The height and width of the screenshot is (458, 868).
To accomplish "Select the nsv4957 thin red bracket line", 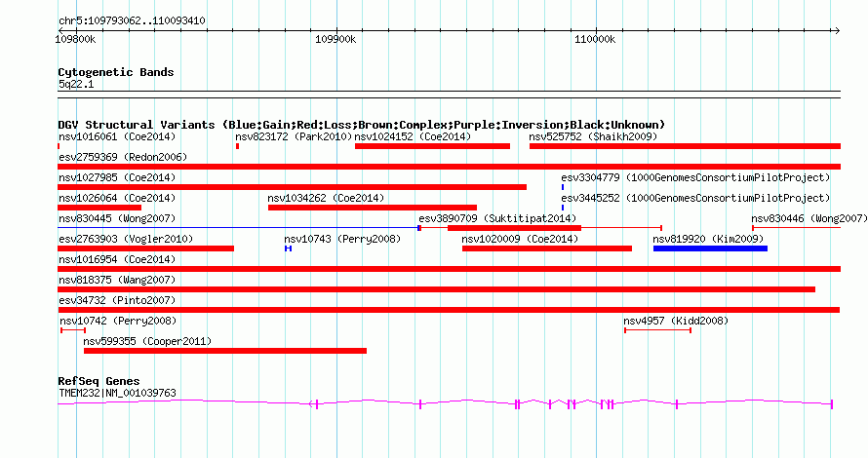I will point(657,330).
